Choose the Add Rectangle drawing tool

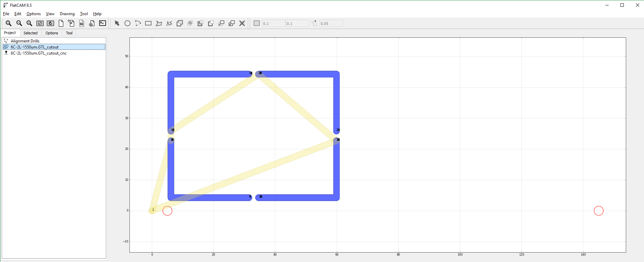click(148, 23)
